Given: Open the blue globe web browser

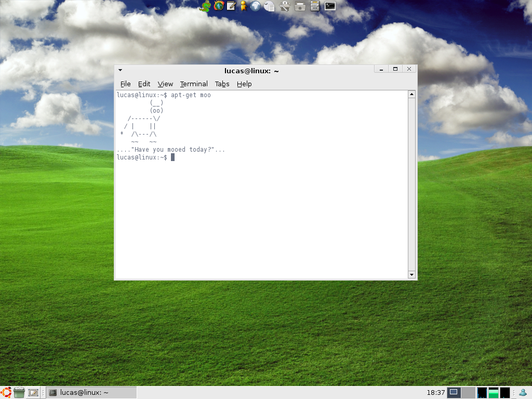Looking at the screenshot, I should tap(256, 6).
